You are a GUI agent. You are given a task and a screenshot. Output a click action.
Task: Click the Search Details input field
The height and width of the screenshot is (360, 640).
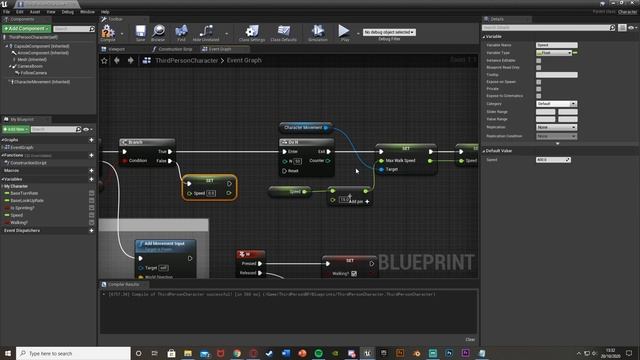click(549, 28)
